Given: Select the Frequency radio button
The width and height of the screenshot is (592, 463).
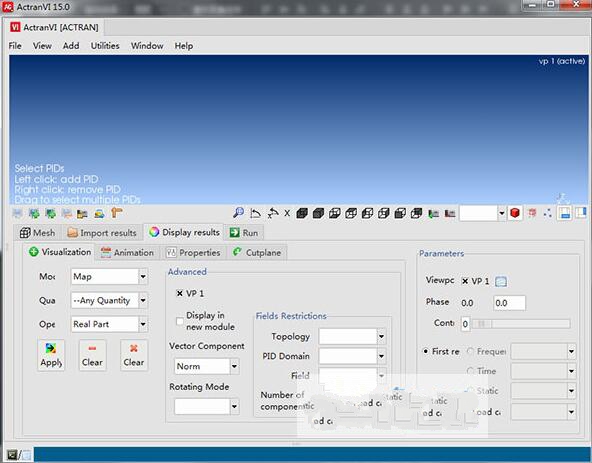Looking at the screenshot, I should 470,351.
